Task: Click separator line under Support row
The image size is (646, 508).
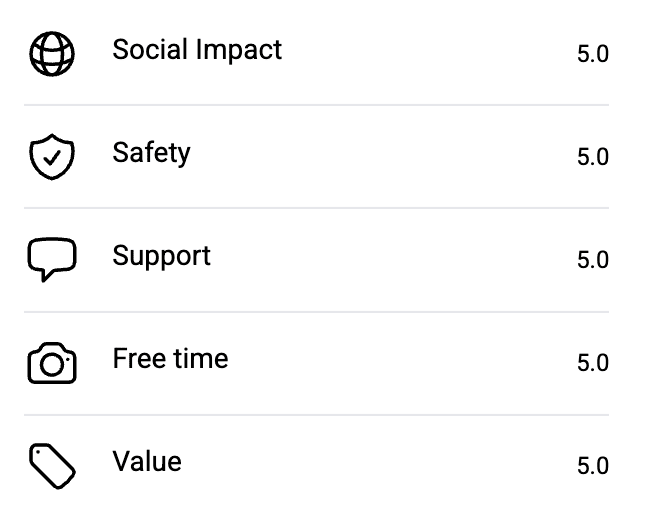Action: click(x=316, y=311)
